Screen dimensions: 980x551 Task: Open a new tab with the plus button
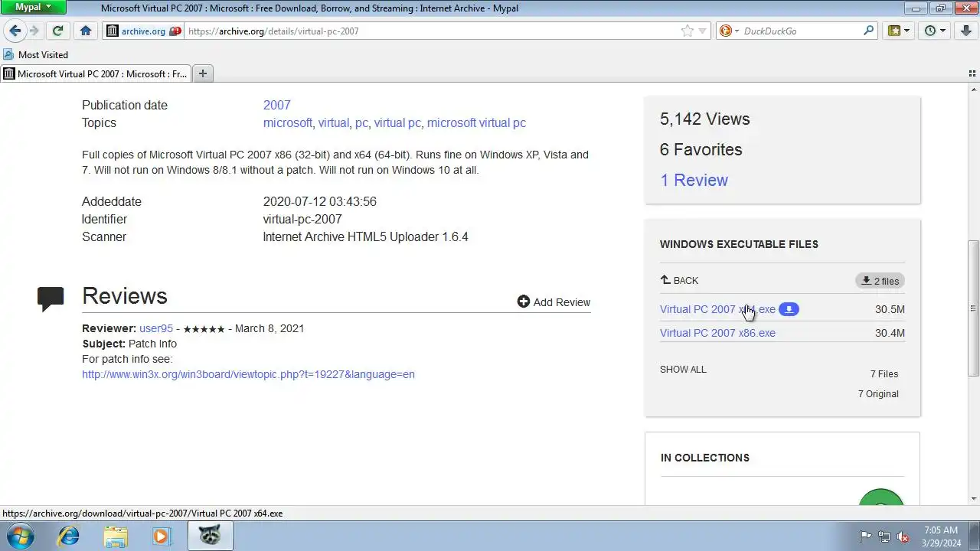[x=202, y=73]
